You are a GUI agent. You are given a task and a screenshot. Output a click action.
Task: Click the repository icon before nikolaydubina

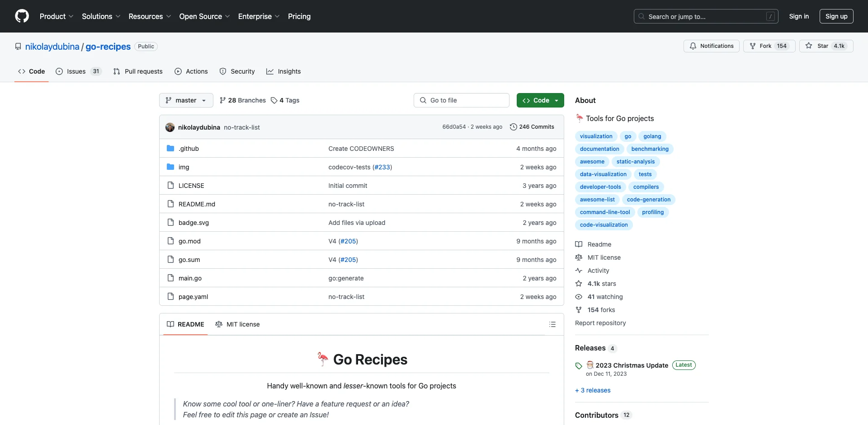click(x=18, y=47)
